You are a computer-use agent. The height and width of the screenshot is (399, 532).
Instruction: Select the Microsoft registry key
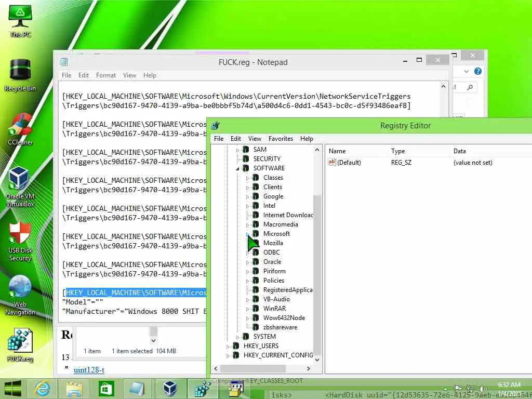tap(276, 234)
